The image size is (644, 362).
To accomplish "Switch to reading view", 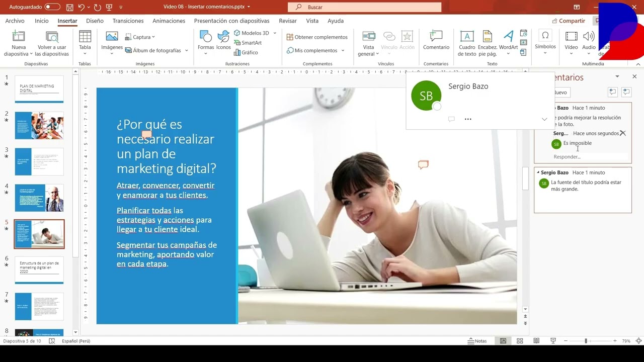I will click(536, 341).
